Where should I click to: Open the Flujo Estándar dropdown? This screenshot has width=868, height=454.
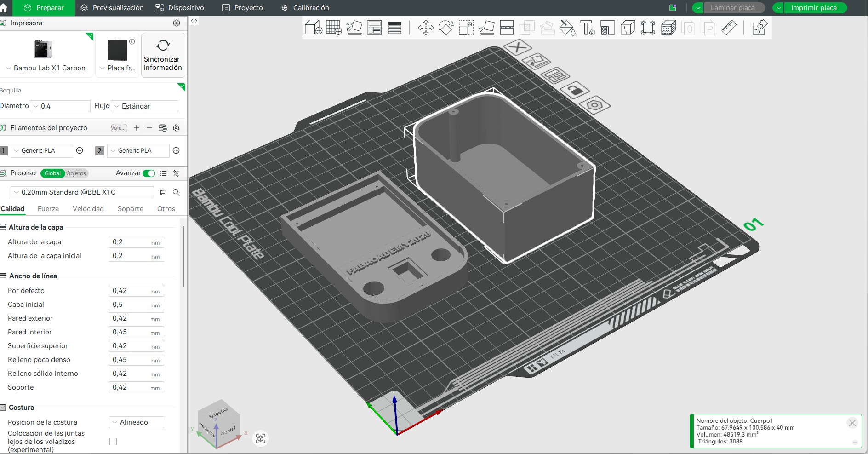pyautogui.click(x=145, y=106)
